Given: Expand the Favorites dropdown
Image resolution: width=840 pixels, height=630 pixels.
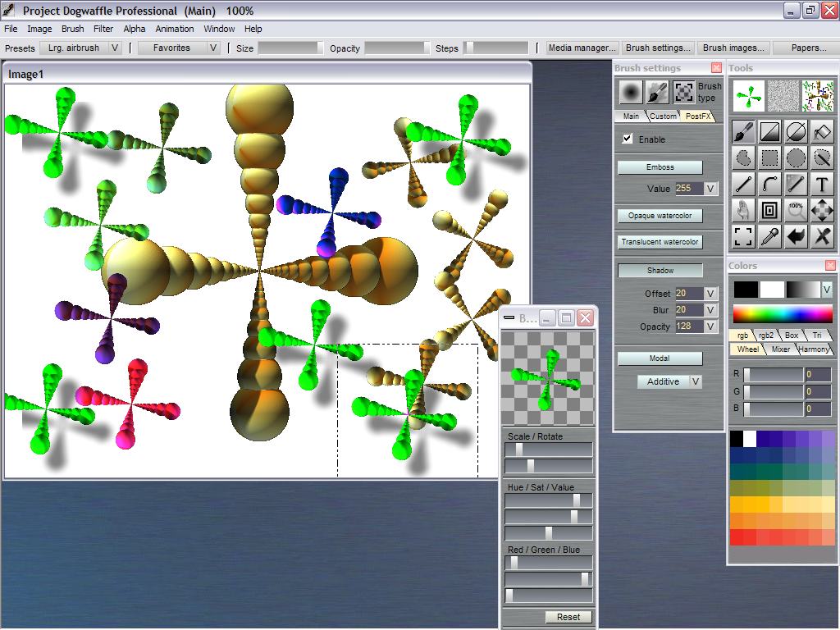Looking at the screenshot, I should click(x=212, y=48).
